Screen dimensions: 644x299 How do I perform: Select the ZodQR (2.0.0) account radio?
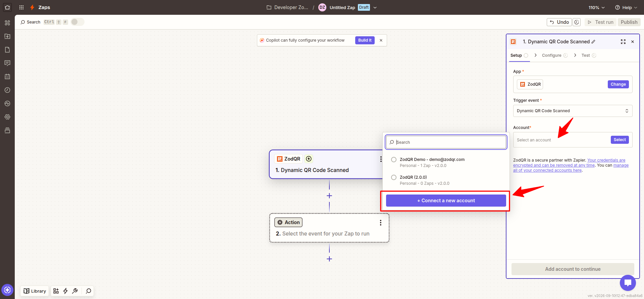click(x=394, y=177)
